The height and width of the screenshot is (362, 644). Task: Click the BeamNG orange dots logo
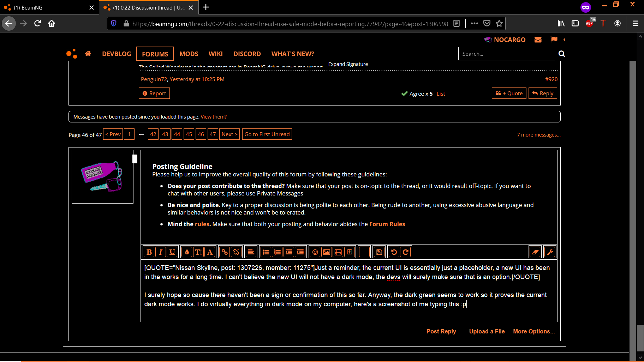[72, 54]
